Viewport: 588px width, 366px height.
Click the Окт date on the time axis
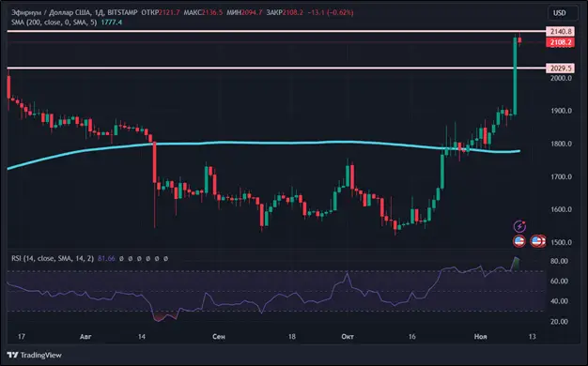[x=348, y=337]
